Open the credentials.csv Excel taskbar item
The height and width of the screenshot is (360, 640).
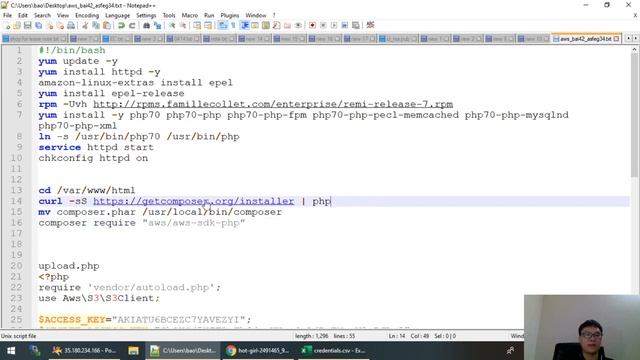tap(334, 351)
